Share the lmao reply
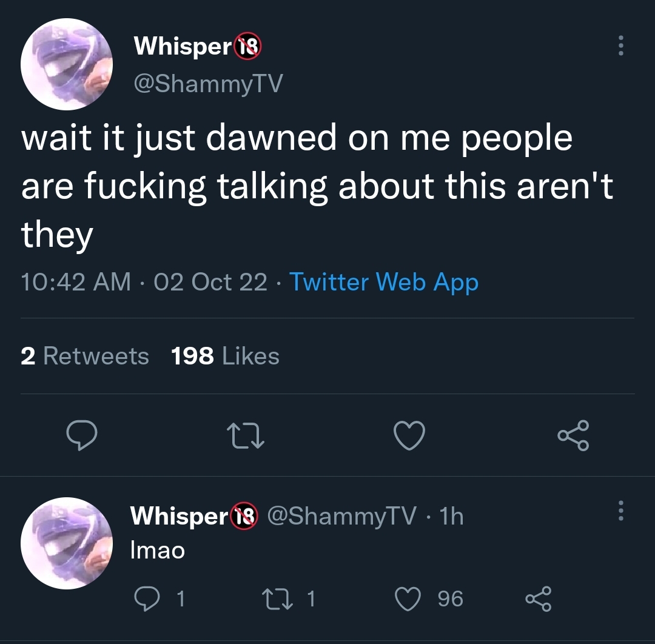Viewport: 655px width, 644px height. click(539, 599)
